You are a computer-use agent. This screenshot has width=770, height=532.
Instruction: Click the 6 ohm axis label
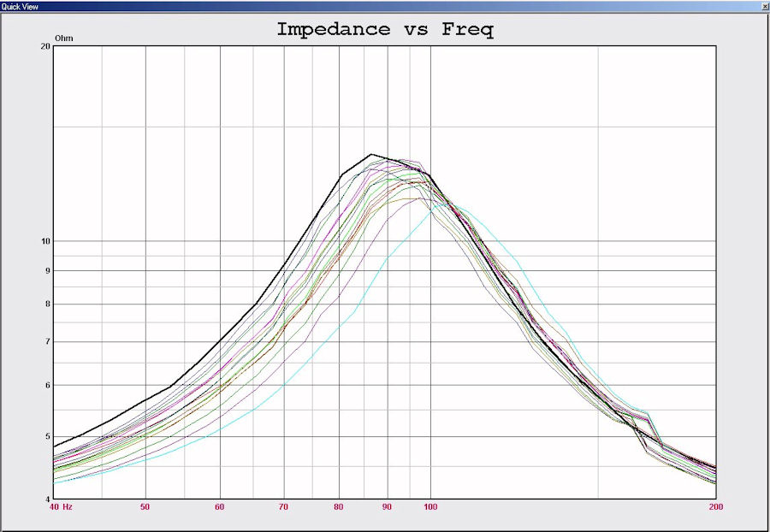click(48, 386)
